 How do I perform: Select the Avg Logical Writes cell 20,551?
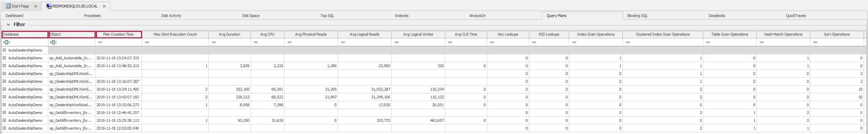(418, 105)
